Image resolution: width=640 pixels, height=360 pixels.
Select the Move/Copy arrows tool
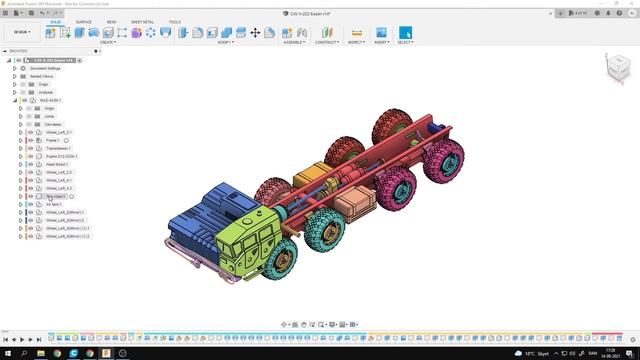[x=255, y=33]
